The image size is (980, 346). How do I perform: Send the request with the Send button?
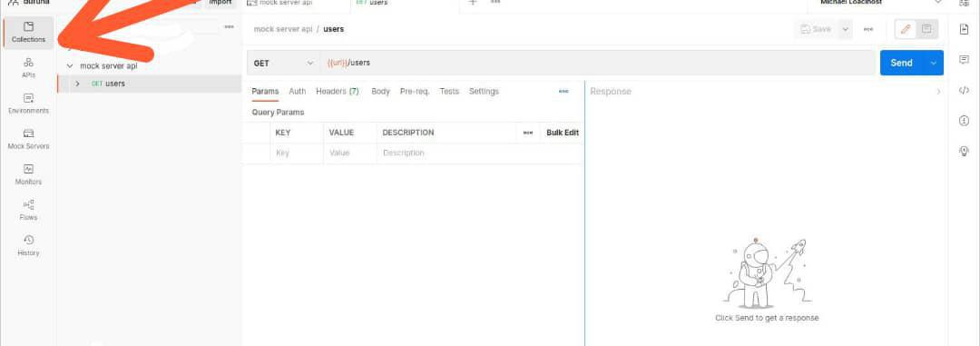pos(901,63)
